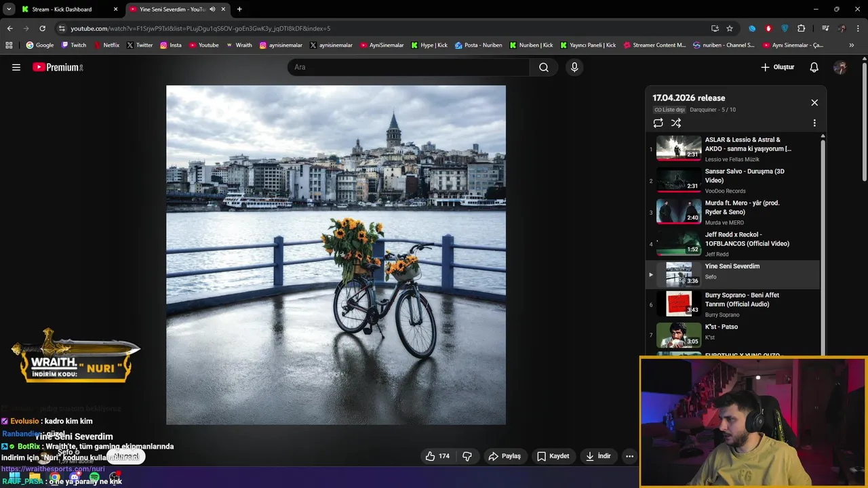868x488 pixels.
Task: Mute the YouTube tab via speaker icon
Action: (212, 9)
